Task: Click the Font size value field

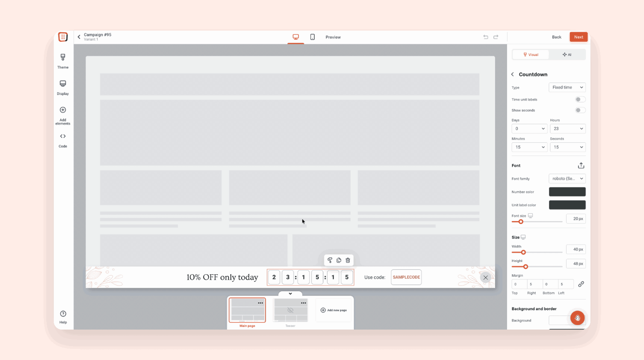Action: pos(576,219)
